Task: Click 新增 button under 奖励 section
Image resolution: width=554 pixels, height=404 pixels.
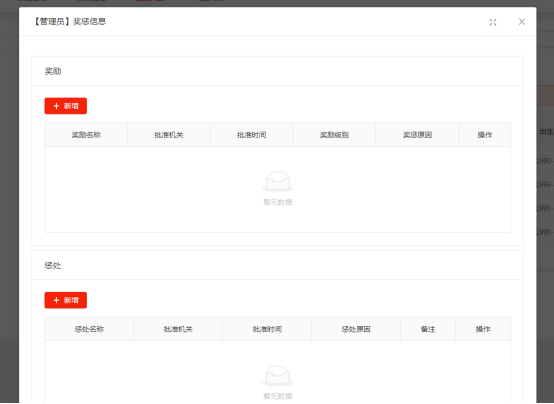Action: pyautogui.click(x=66, y=106)
